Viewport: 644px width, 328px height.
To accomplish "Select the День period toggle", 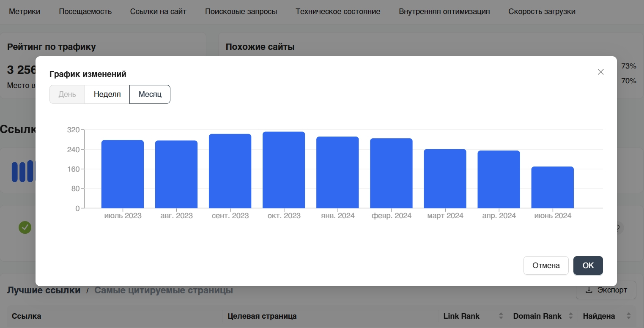I will [67, 94].
